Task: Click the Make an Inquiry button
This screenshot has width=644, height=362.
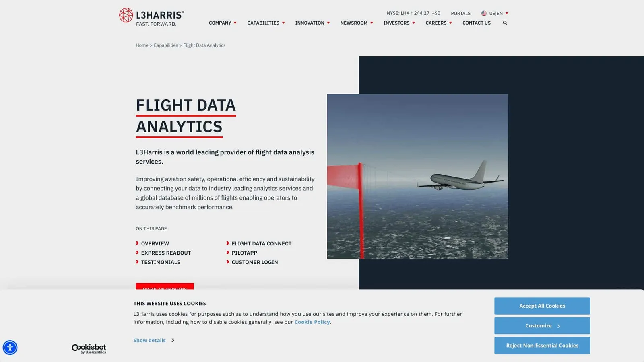Action: [165, 286]
